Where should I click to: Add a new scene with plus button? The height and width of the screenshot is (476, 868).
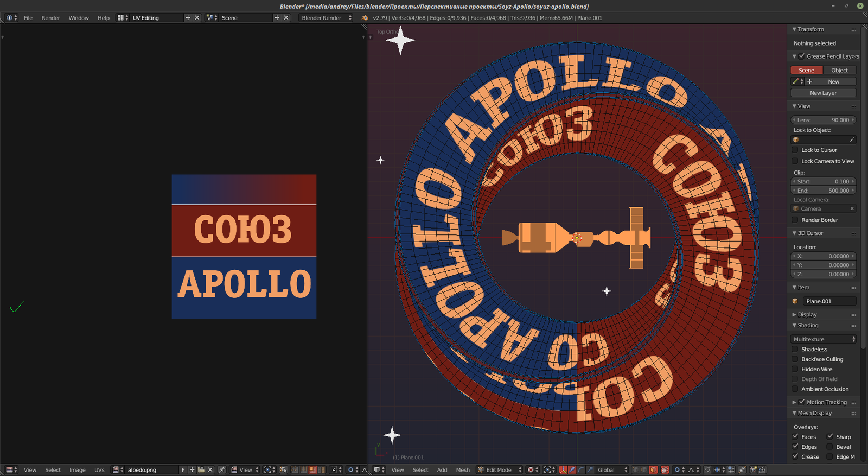tap(277, 18)
